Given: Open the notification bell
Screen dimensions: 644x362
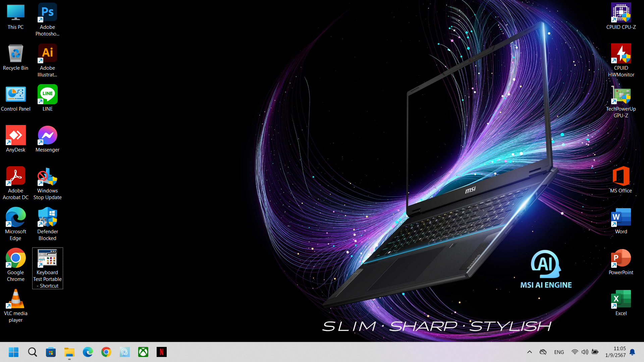Looking at the screenshot, I should [632, 352].
